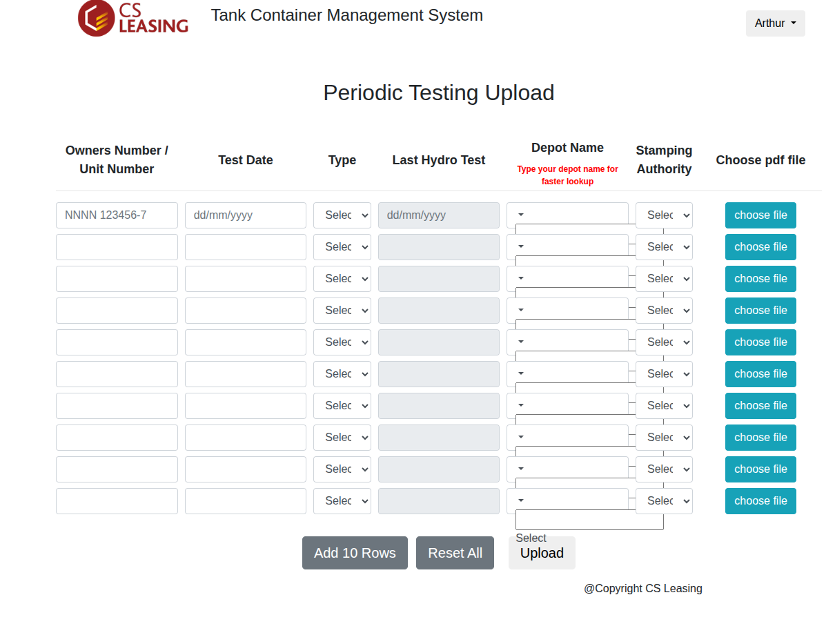Click the Last Hydro Test column header
Screen dimensions: 835x644
point(439,160)
